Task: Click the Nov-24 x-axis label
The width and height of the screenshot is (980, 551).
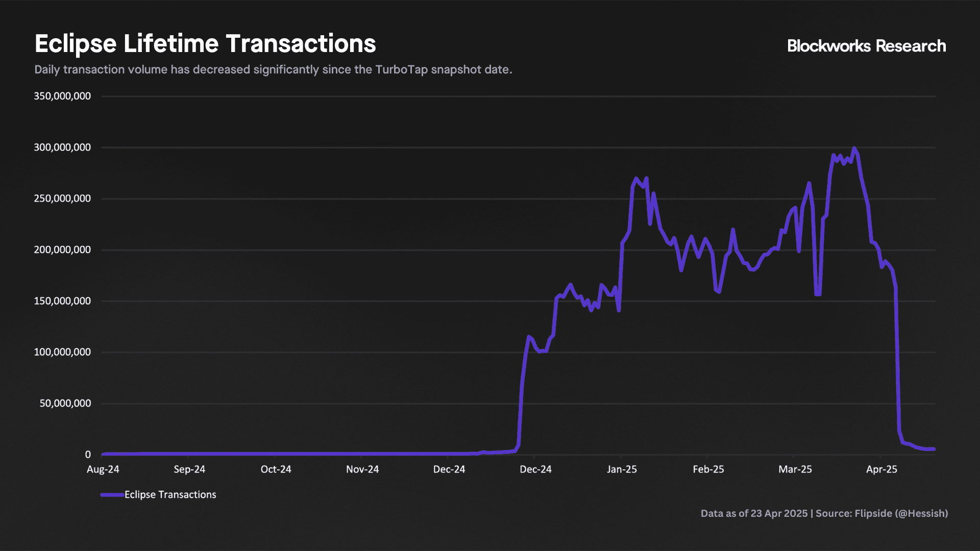Action: click(x=362, y=469)
